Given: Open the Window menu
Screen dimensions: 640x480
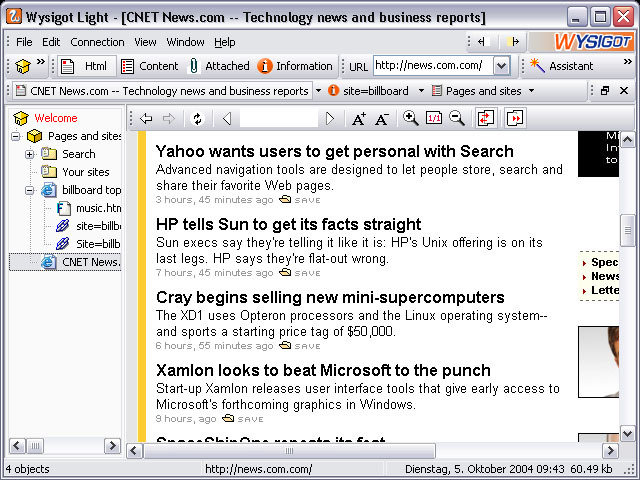Looking at the screenshot, I should 185,42.
